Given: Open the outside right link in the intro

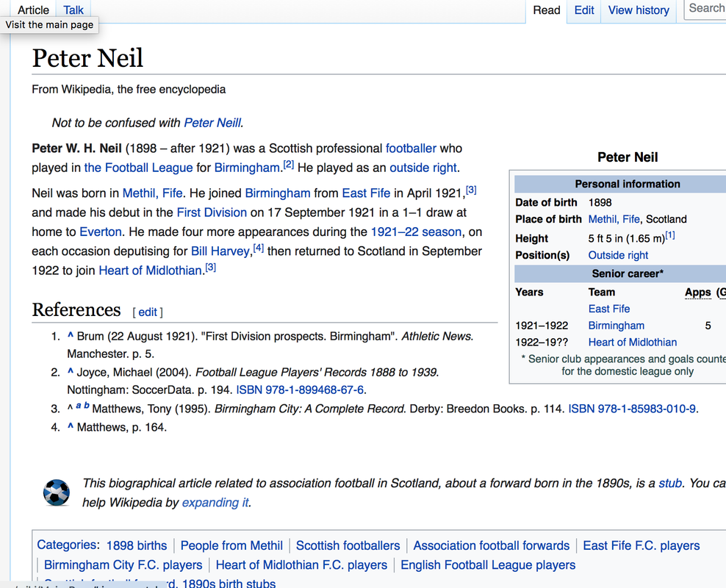Looking at the screenshot, I should click(423, 168).
